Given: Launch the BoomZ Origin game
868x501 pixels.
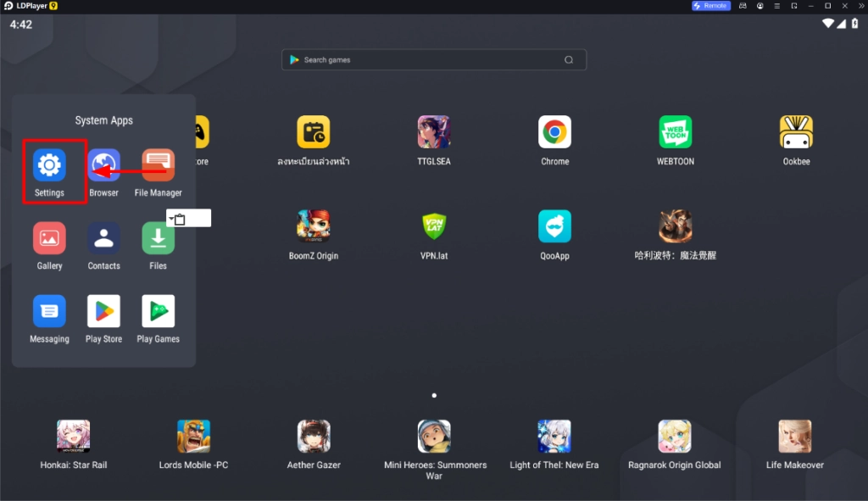Looking at the screenshot, I should click(x=314, y=225).
